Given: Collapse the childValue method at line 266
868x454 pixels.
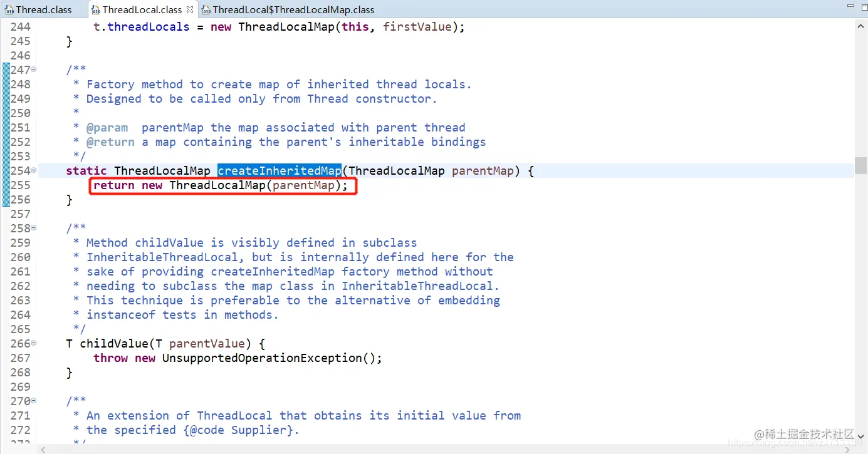Looking at the screenshot, I should (x=34, y=343).
